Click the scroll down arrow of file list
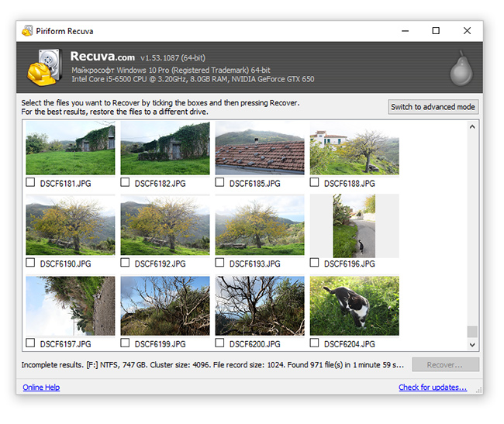504x424 pixels. pos(472,345)
